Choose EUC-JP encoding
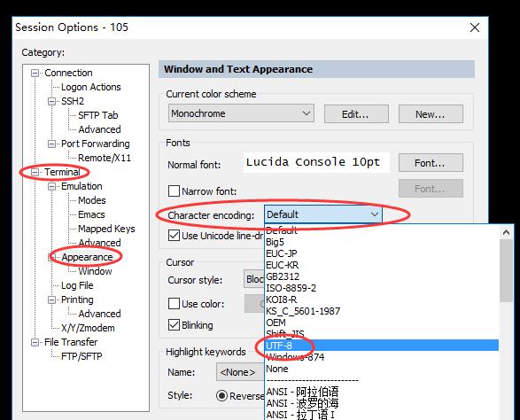Image resolution: width=520 pixels, height=420 pixels. point(382,253)
